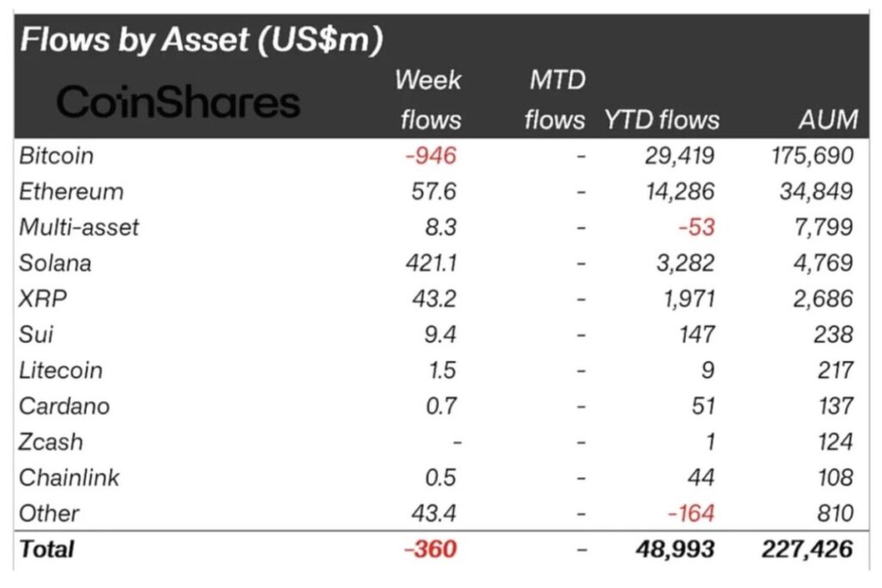Click the AUM column header
882x588 pixels.
coord(828,120)
